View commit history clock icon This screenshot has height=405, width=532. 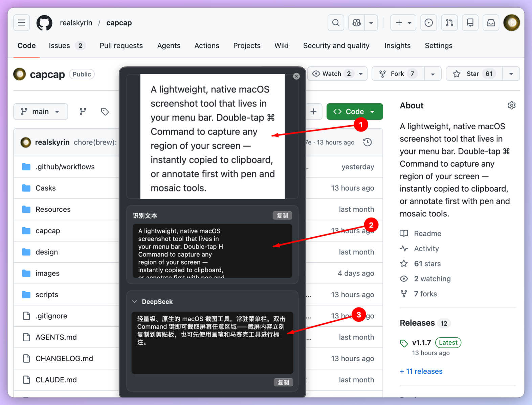(x=368, y=142)
